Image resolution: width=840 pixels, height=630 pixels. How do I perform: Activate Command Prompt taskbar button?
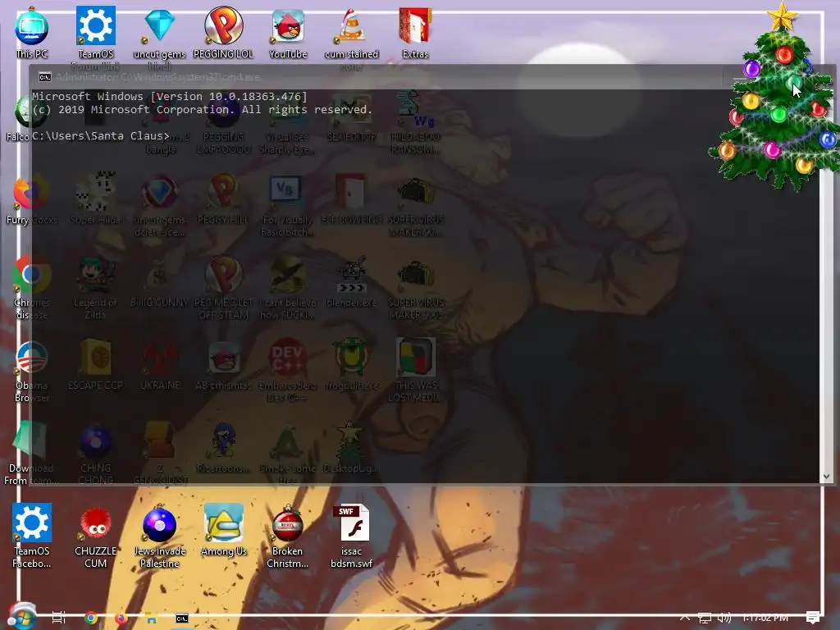click(x=182, y=619)
